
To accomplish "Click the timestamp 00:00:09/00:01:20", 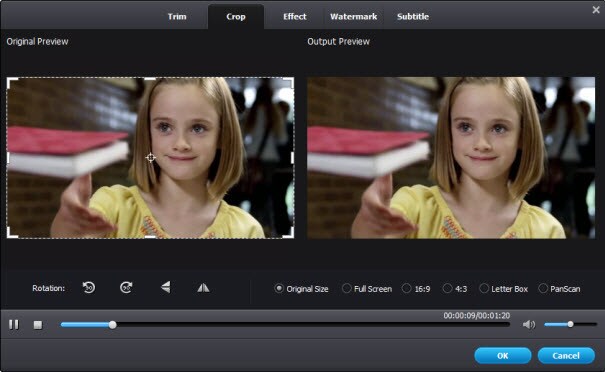I will point(477,315).
